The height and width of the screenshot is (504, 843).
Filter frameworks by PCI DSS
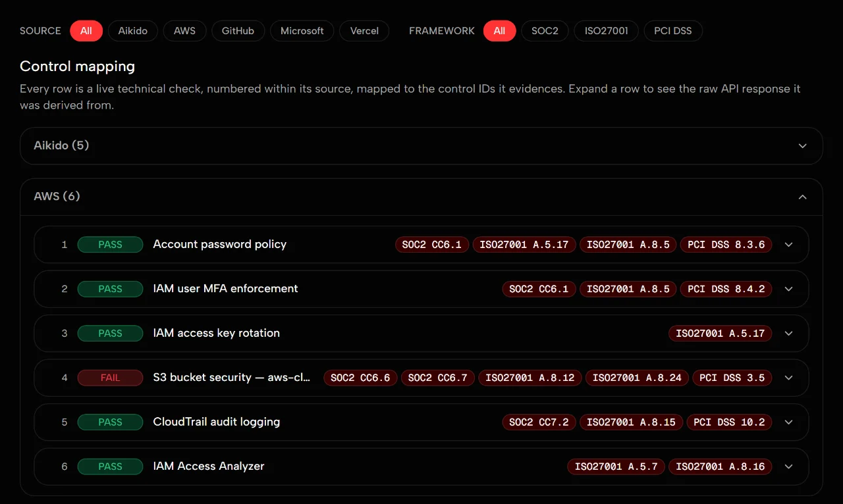(673, 31)
